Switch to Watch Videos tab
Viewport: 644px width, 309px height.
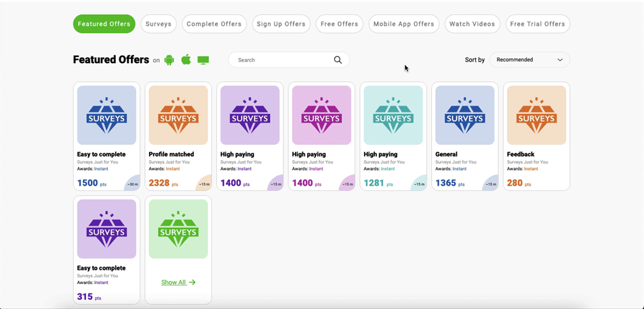(x=472, y=24)
